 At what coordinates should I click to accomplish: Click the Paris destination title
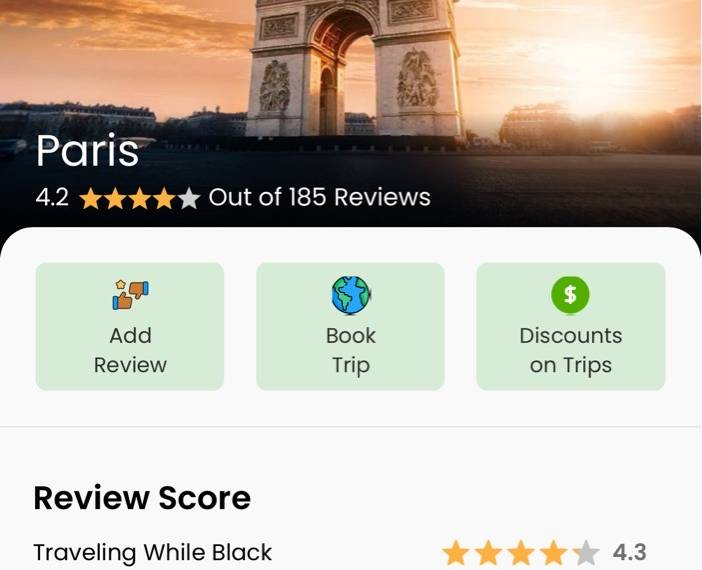tap(87, 151)
